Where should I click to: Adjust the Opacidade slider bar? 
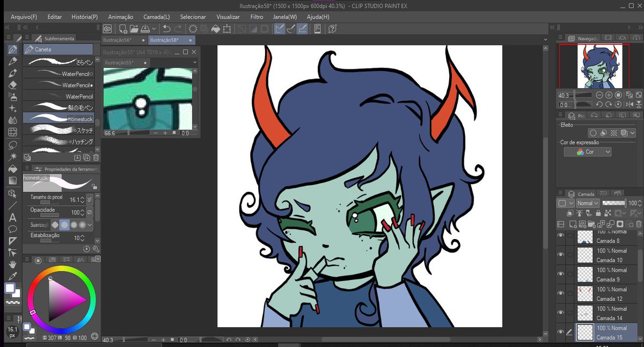pyautogui.click(x=50, y=215)
